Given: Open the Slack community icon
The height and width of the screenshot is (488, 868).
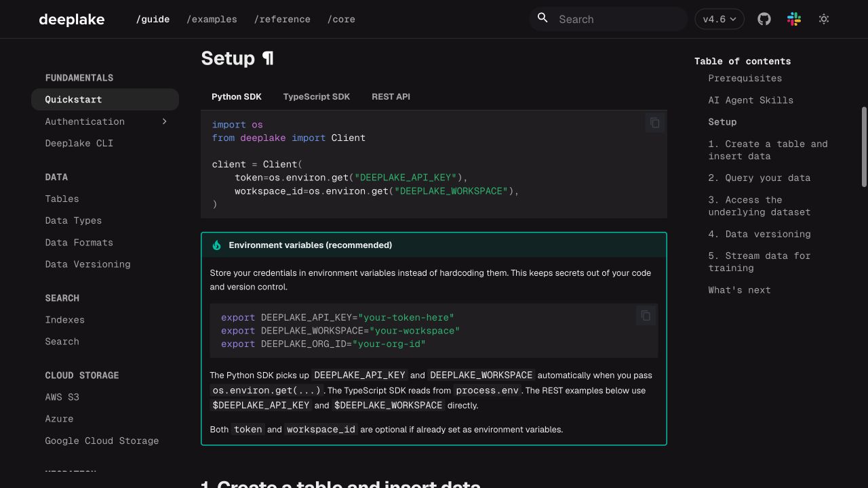Looking at the screenshot, I should [794, 19].
